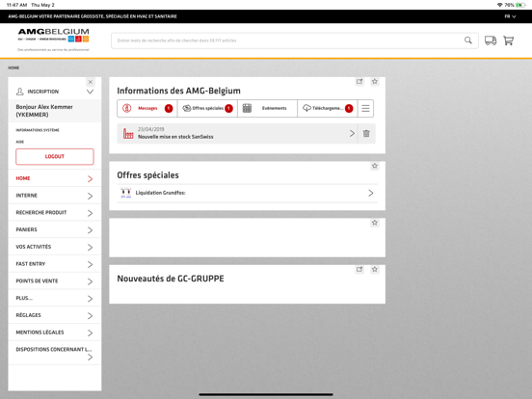The image size is (532, 399).
Task: Expand the Liquidation Grundfos offer arrow
Action: click(x=371, y=193)
